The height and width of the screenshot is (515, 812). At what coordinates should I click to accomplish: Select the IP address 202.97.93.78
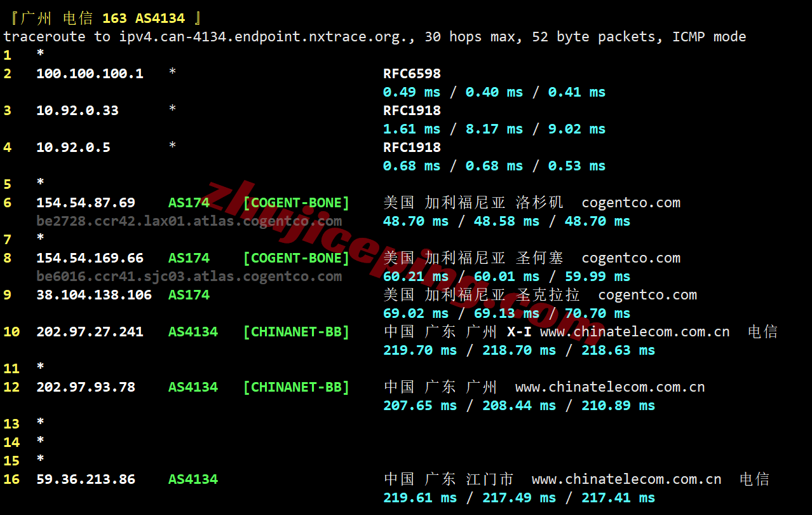[x=86, y=387]
